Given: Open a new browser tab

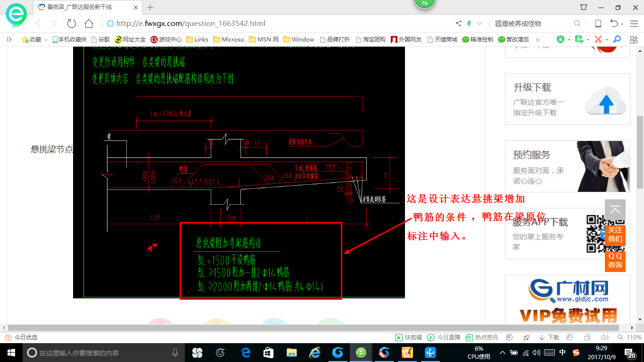Looking at the screenshot, I should coord(150,8).
